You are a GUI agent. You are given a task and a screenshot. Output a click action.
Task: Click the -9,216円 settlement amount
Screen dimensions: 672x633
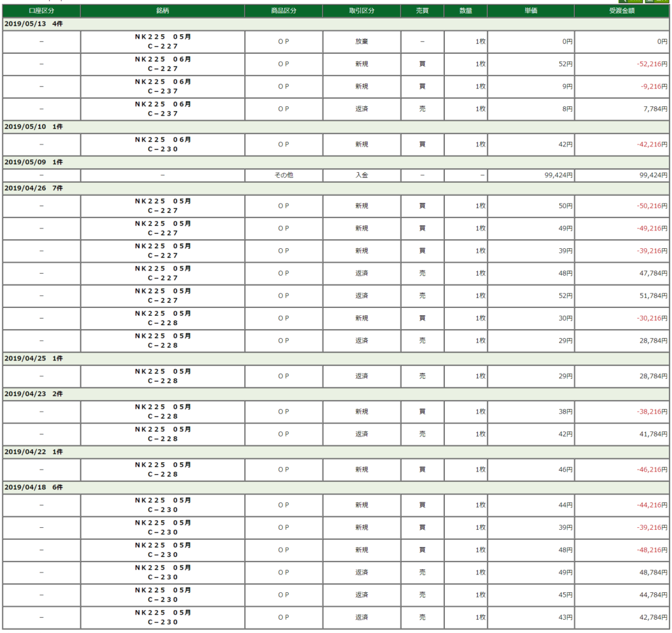click(x=654, y=87)
